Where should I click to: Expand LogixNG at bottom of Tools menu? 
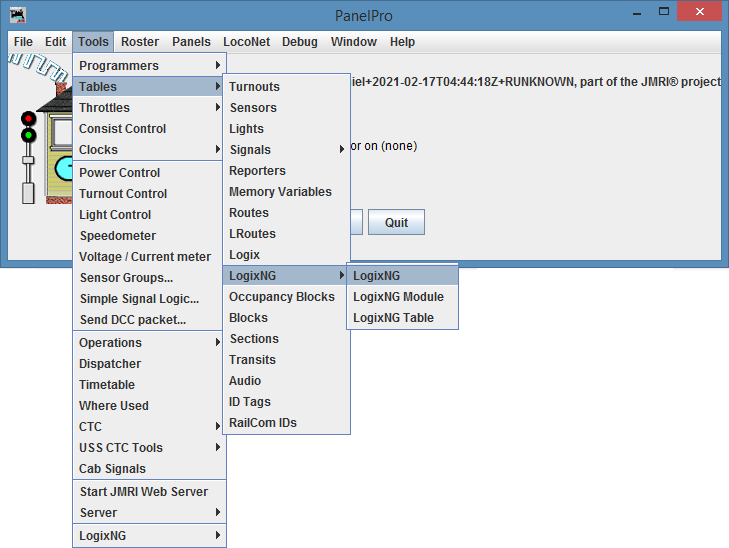click(149, 535)
